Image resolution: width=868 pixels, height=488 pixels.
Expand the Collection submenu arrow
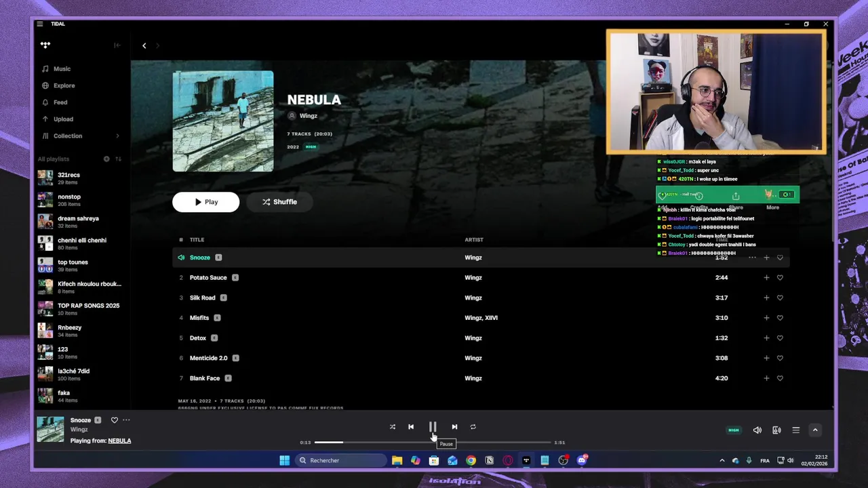[117, 136]
